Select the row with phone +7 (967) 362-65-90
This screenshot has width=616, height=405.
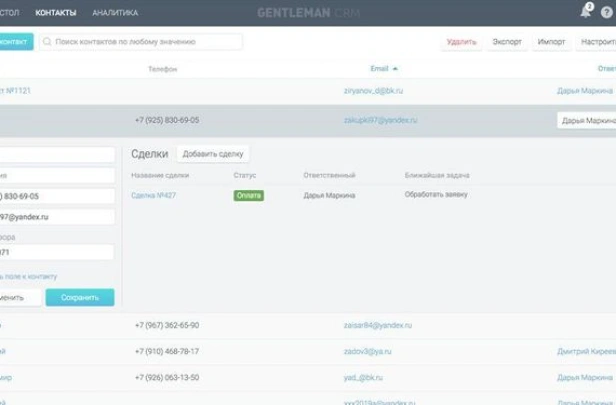tap(167, 325)
